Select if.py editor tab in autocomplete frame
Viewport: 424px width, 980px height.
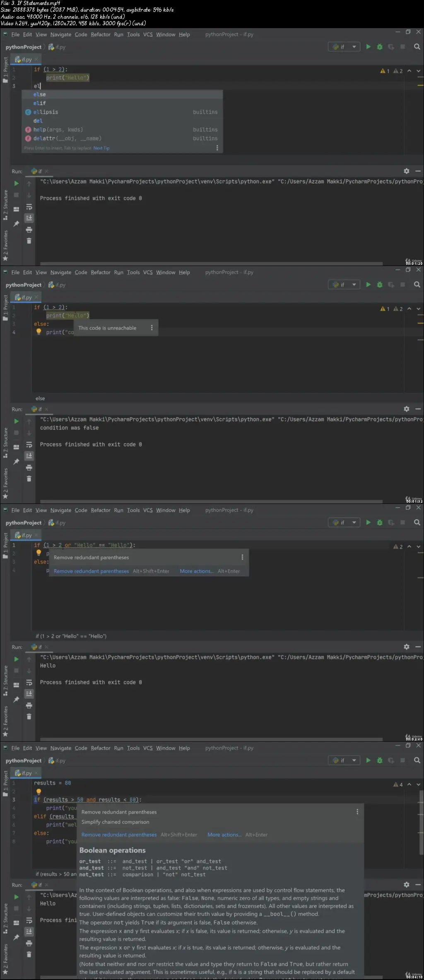(x=26, y=60)
